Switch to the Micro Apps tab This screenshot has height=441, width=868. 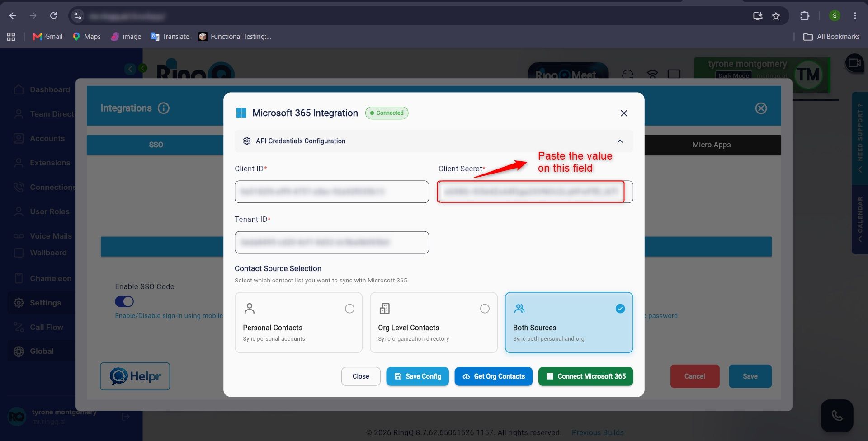(x=712, y=145)
